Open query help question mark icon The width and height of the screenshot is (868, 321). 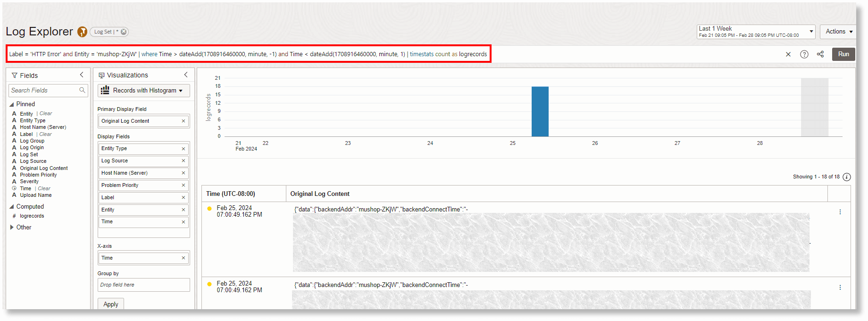point(804,54)
